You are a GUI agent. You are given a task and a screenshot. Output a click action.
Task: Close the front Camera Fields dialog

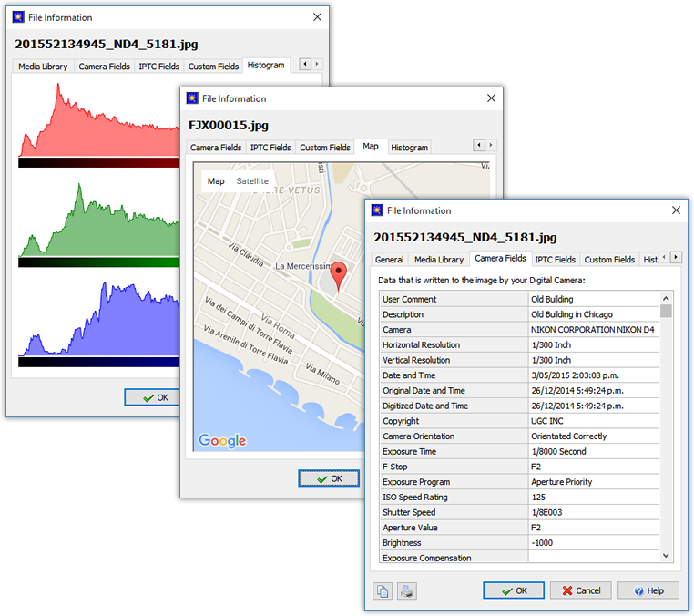click(x=676, y=210)
